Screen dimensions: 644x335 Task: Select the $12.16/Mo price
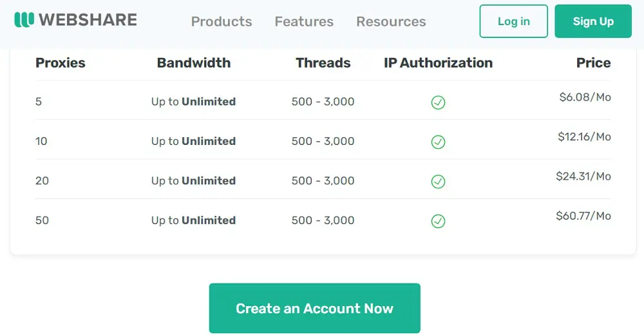click(584, 137)
